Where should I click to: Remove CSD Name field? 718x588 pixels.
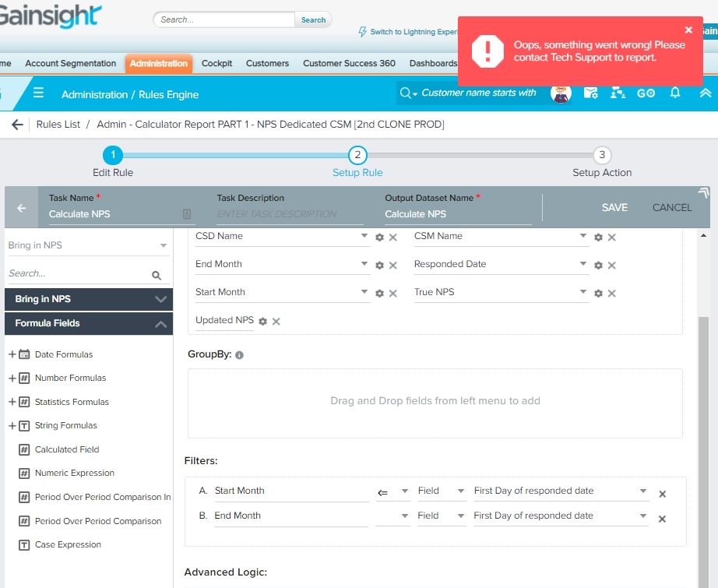(393, 238)
